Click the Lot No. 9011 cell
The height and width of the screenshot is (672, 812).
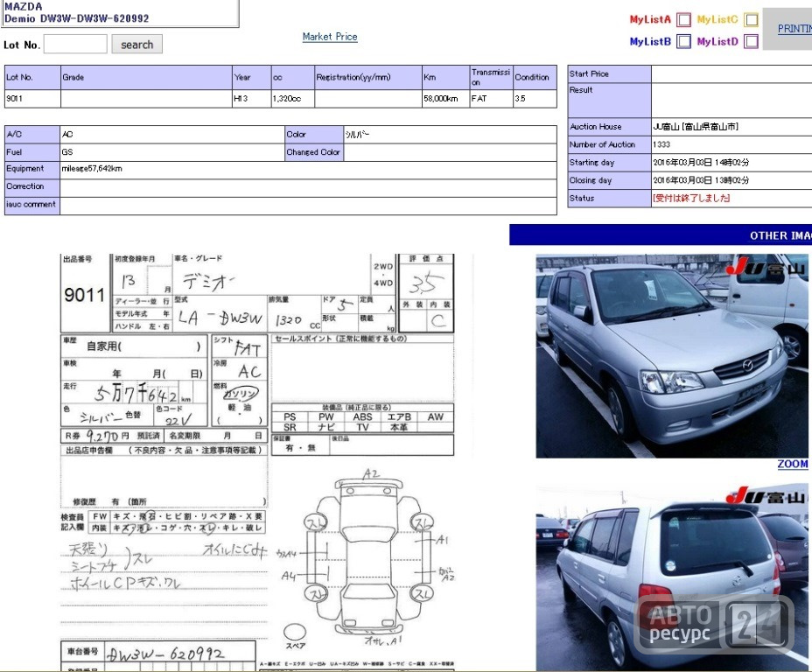pyautogui.click(x=32, y=98)
